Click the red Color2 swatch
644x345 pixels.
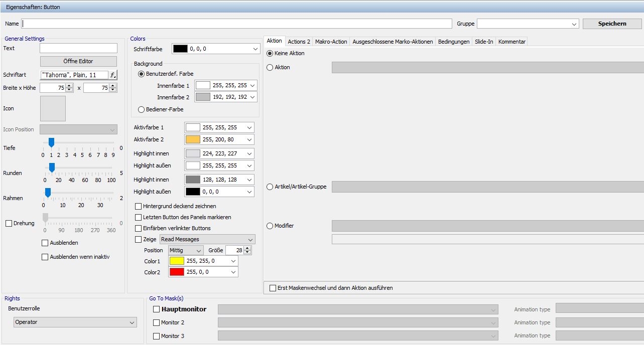pos(177,272)
